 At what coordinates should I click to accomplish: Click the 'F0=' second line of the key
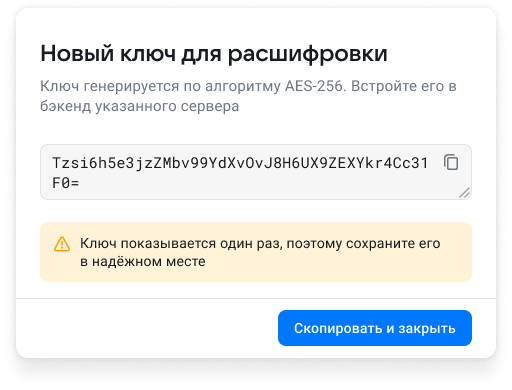[66, 183]
